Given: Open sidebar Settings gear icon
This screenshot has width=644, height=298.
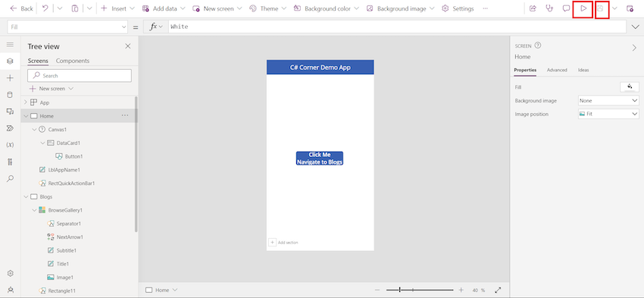Looking at the screenshot, I should click(x=11, y=273).
